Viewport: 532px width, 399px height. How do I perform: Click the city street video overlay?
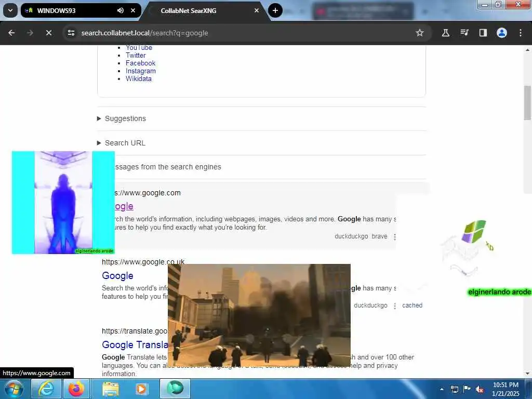pyautogui.click(x=259, y=315)
